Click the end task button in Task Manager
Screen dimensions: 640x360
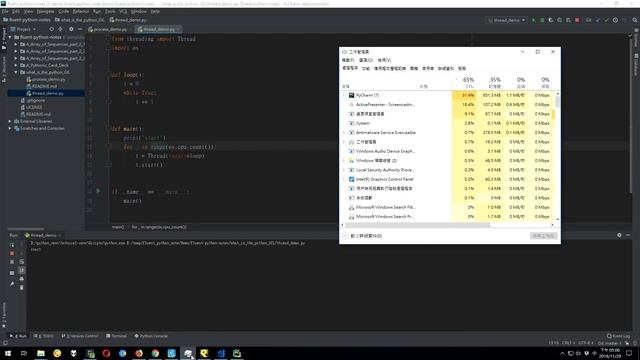(x=543, y=236)
